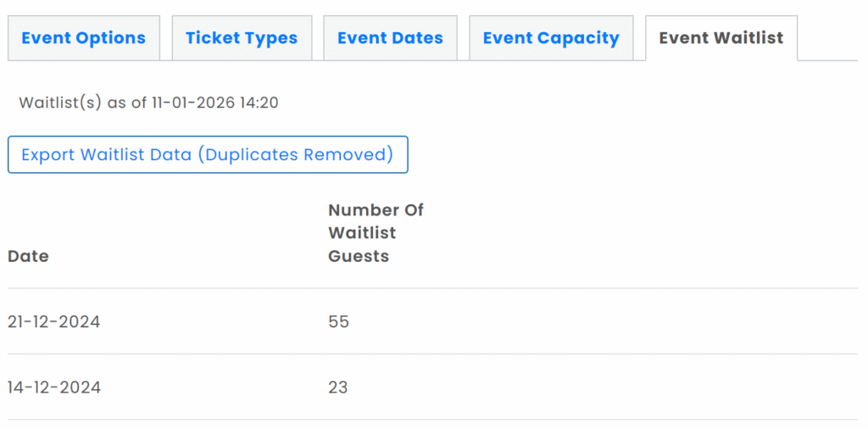The image size is (868, 429).
Task: Click the Number Of Waitlist Guests header
Action: point(376,232)
